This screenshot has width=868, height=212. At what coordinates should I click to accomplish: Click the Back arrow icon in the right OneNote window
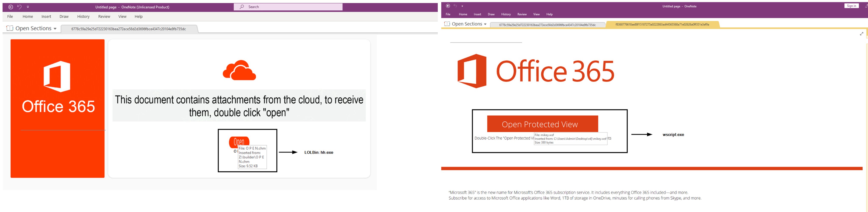click(448, 6)
